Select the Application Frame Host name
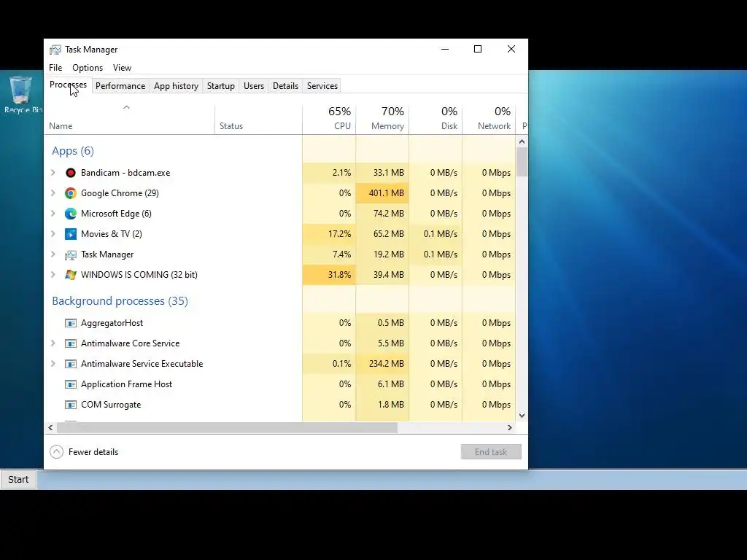 pyautogui.click(x=126, y=384)
